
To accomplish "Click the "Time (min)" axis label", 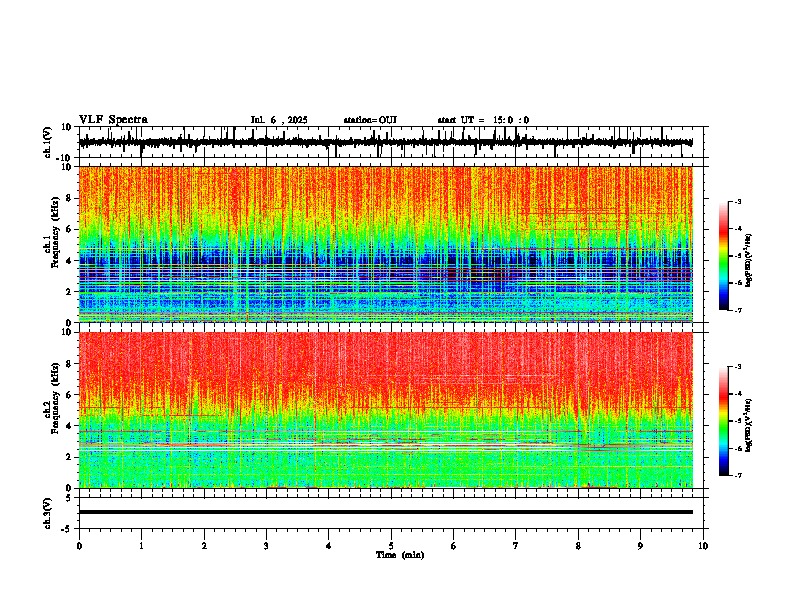I will (400, 555).
